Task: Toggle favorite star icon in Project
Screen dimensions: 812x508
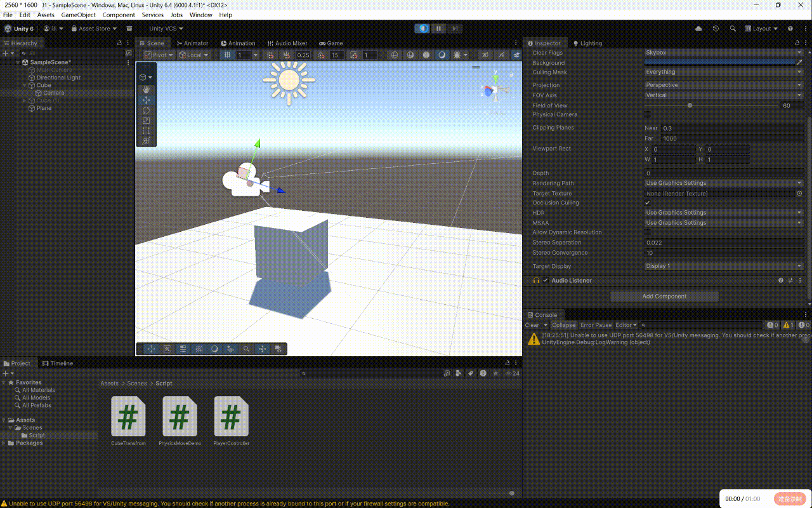Action: pyautogui.click(x=495, y=373)
